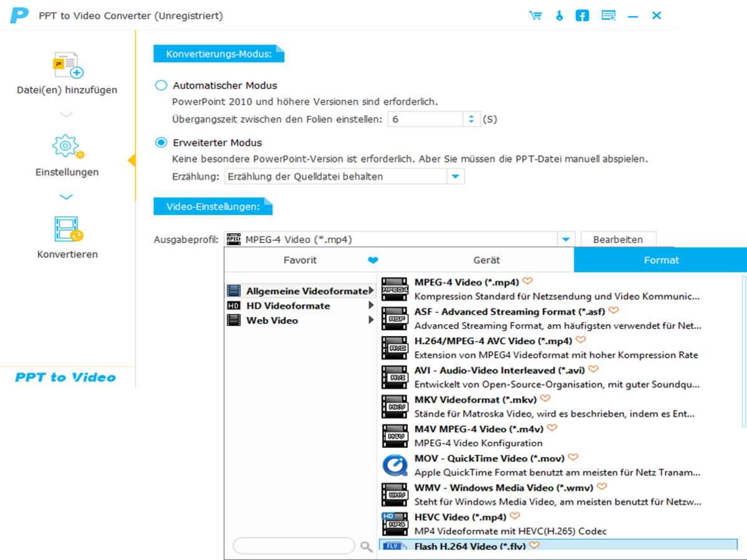Open the Facebook page icon
Screen dimensions: 747x560
(x=582, y=16)
